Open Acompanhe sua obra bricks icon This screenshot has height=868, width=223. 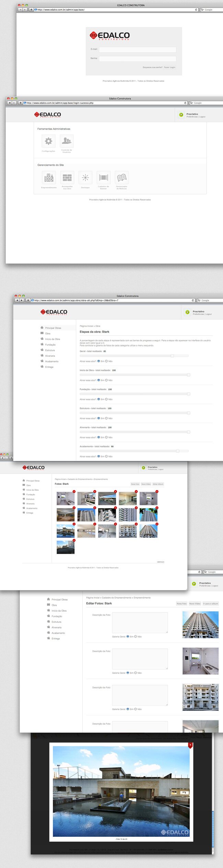[x=67, y=178]
